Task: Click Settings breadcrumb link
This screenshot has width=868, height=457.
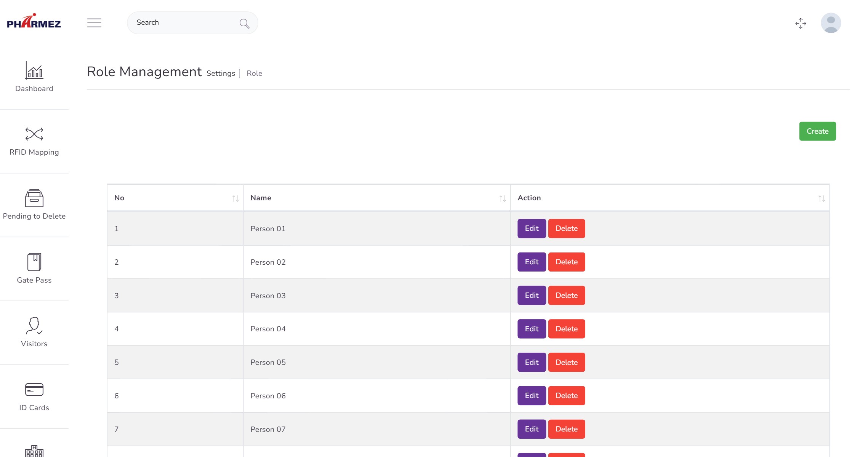Action: click(x=221, y=73)
